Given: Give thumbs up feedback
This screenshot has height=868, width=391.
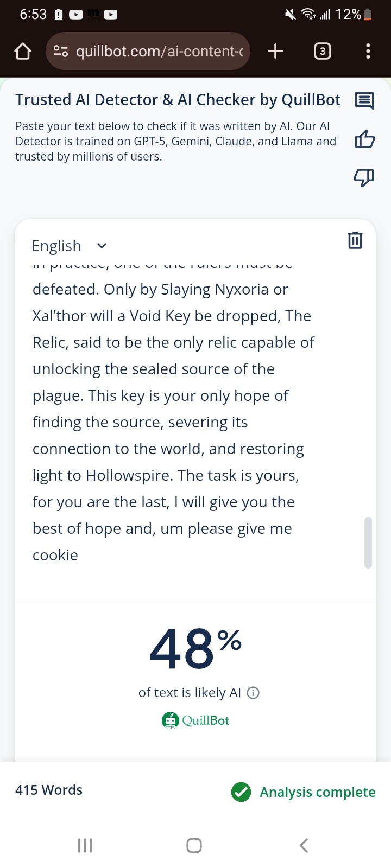Looking at the screenshot, I should click(364, 139).
